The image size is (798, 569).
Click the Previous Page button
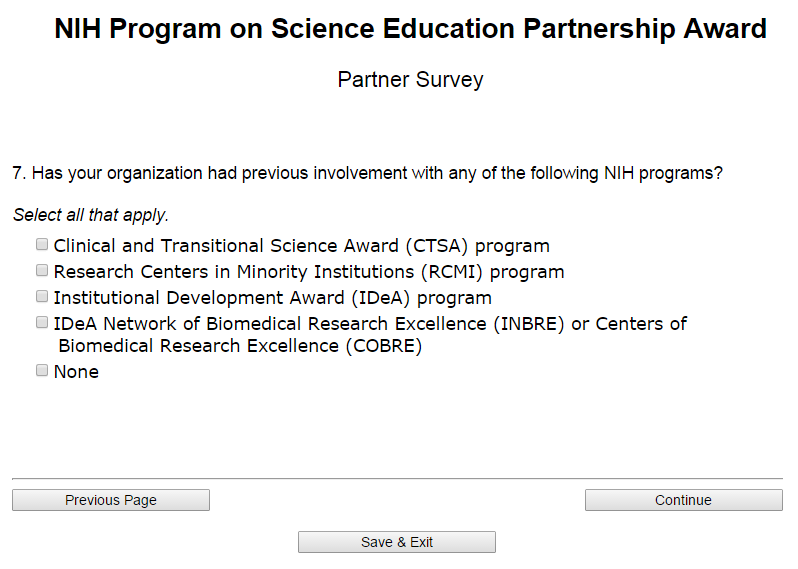pyautogui.click(x=111, y=500)
